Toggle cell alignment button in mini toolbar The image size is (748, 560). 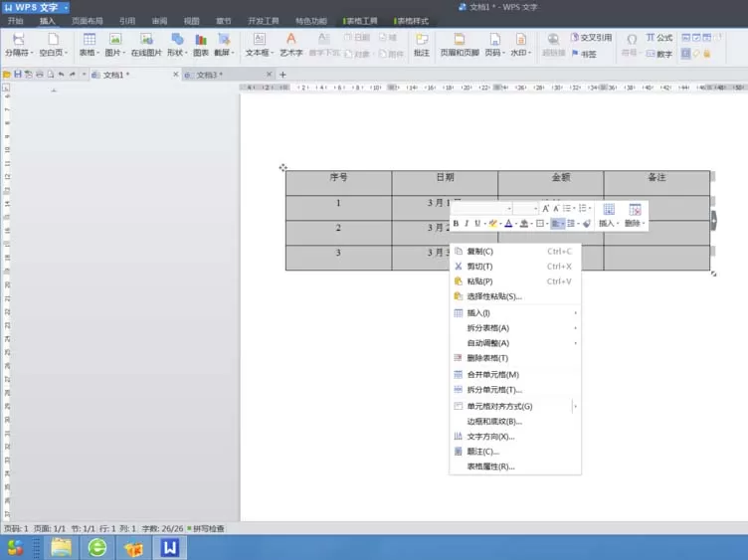(x=557, y=223)
